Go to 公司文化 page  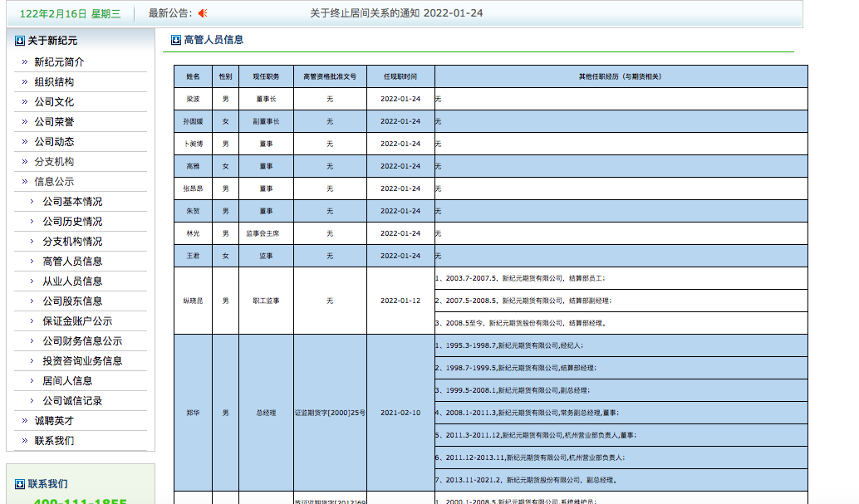[54, 102]
